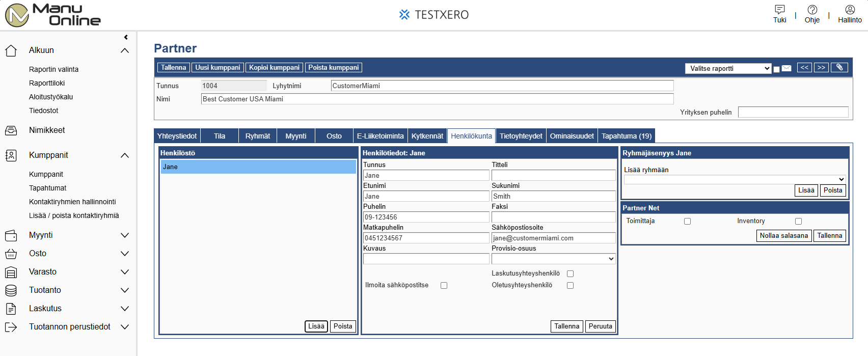
Task: Go to previous partner with << button
Action: point(804,68)
